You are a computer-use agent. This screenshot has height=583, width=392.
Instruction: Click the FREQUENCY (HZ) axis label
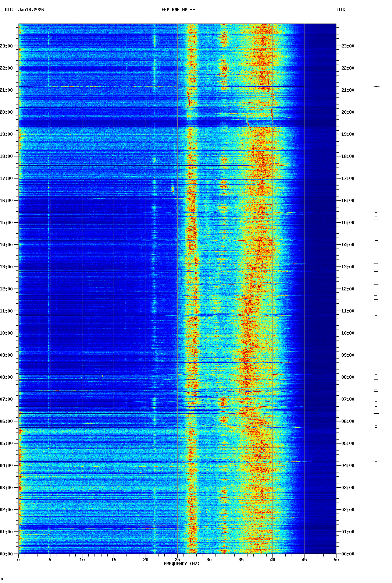click(x=181, y=564)
